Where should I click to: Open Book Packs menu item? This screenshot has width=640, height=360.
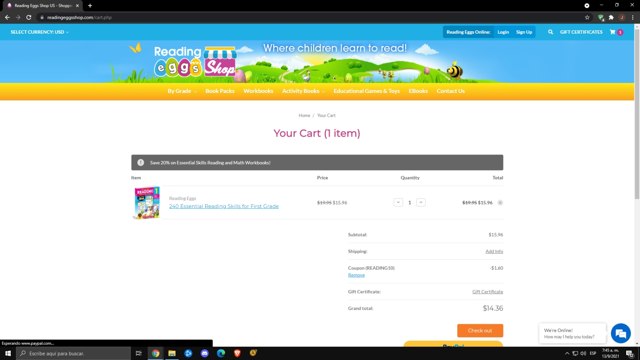pos(220,91)
